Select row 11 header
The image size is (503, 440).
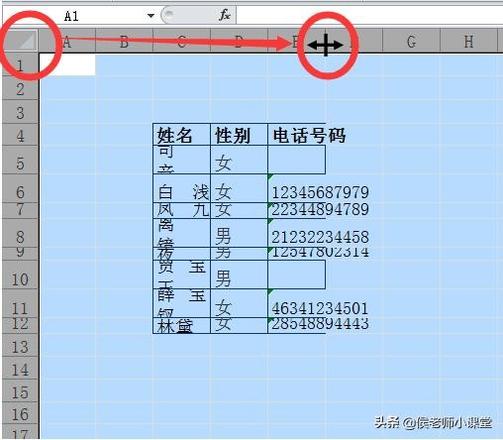(x=20, y=303)
